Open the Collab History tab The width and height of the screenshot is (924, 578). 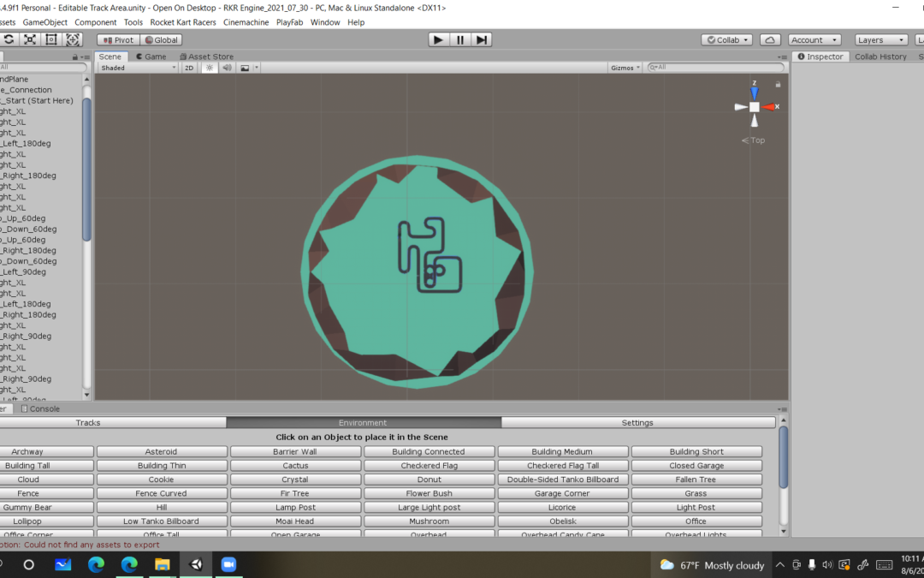pos(880,57)
